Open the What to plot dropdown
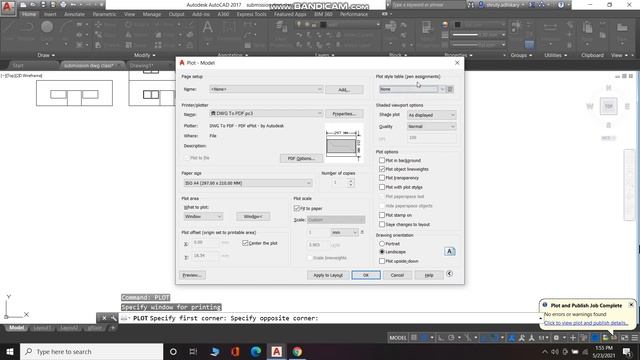This screenshot has width=640, height=360. click(x=203, y=216)
